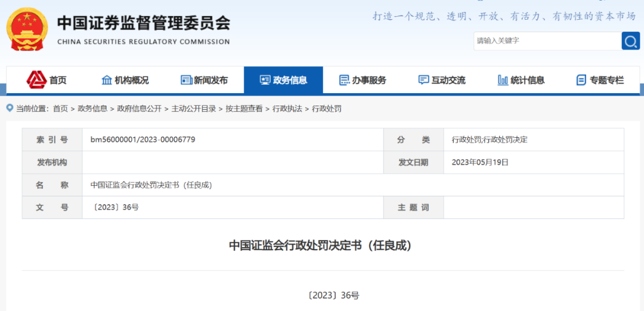
Task: Click the magnifier search button
Action: pos(630,41)
